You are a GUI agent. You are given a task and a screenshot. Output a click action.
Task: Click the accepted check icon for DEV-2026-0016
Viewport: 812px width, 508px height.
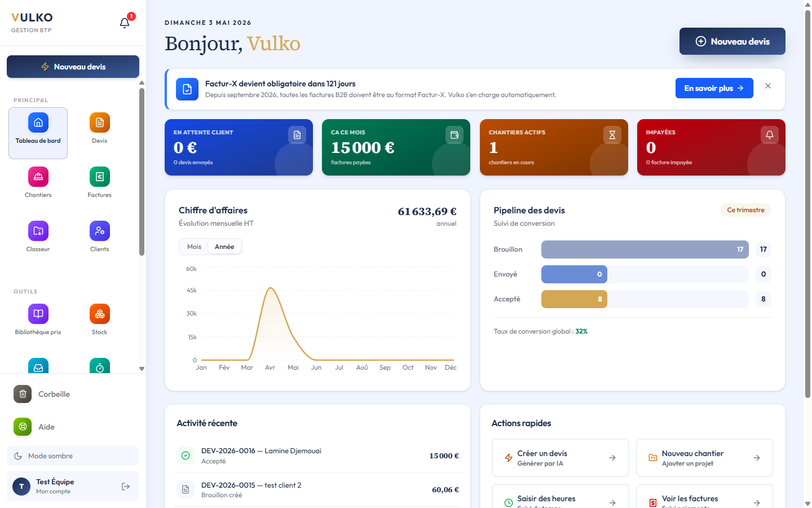(x=186, y=456)
